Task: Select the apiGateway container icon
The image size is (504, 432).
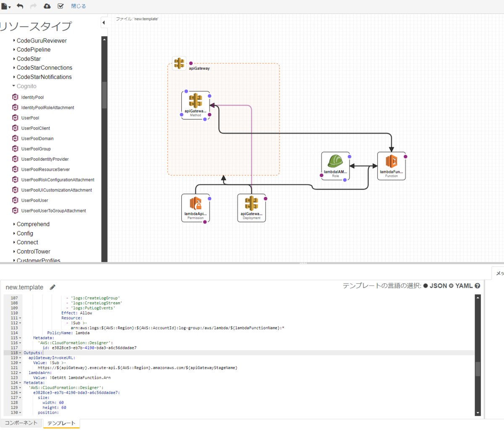Action: coord(179,63)
